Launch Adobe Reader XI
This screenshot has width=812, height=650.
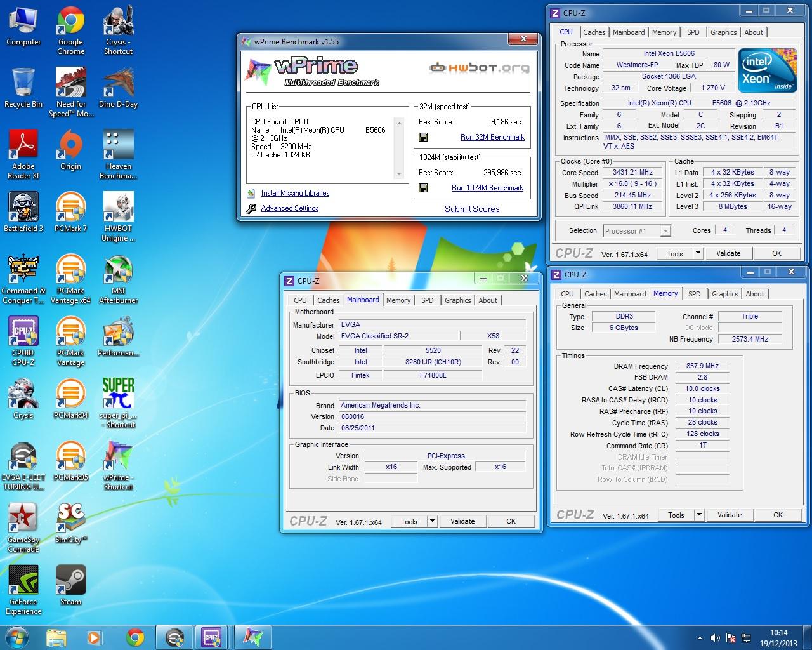point(23,155)
